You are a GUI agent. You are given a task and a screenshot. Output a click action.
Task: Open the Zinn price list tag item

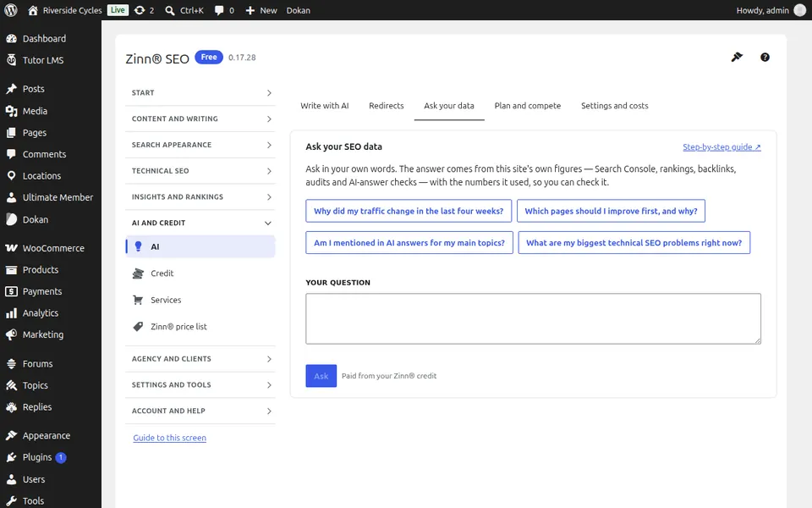pyautogui.click(x=200, y=327)
